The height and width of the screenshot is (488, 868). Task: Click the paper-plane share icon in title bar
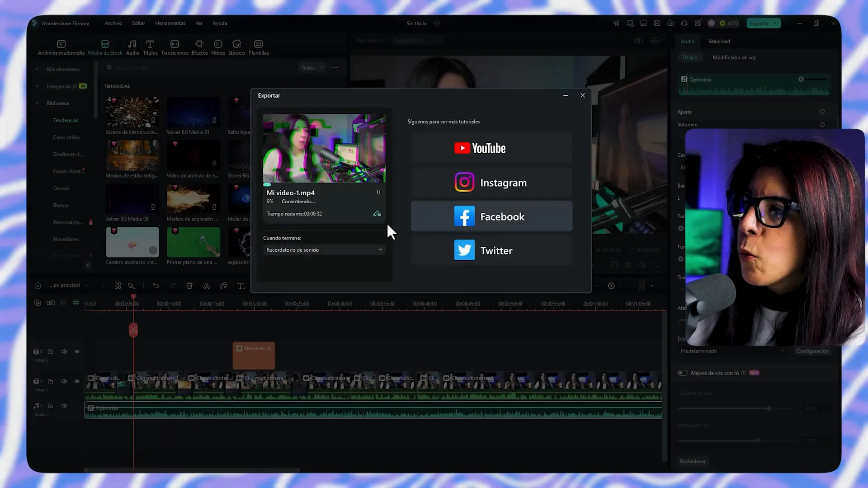click(616, 23)
